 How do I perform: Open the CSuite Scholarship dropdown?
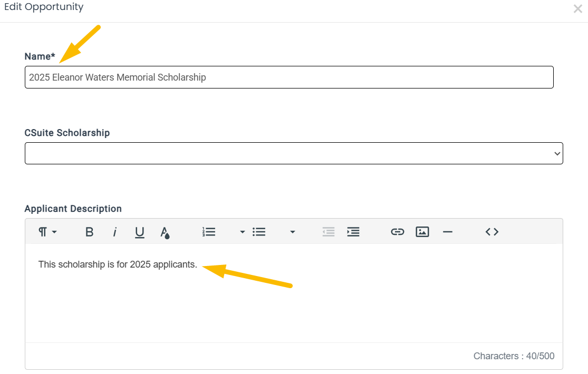pos(294,153)
